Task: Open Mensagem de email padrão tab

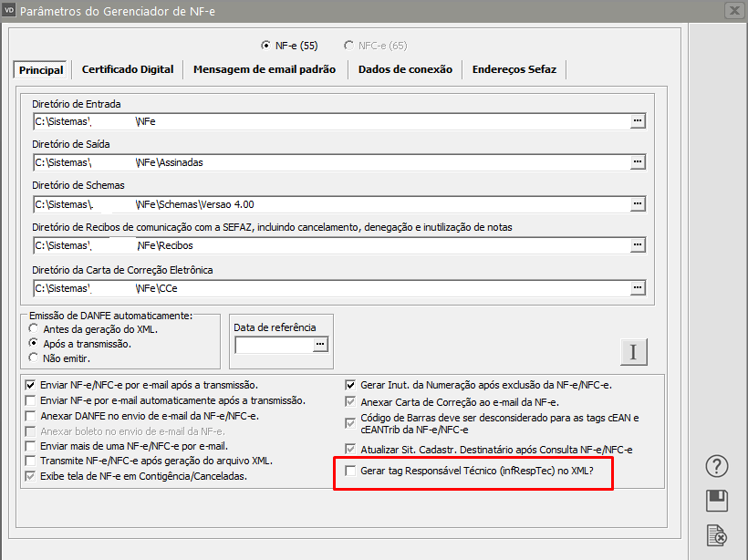Action: tap(265, 69)
